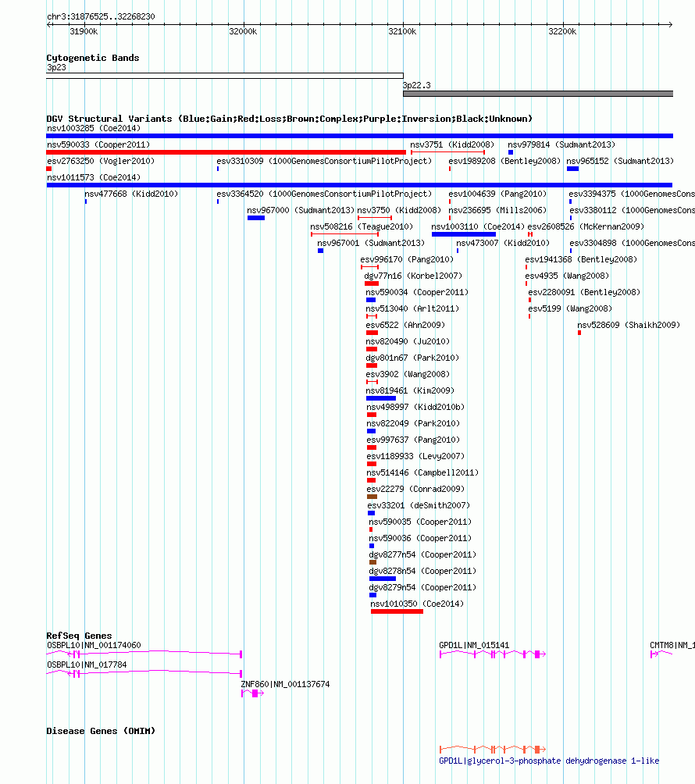This screenshot has width=695, height=784.
Task: Select nsv965152 (Sudmant2013) label
Action: tap(620, 162)
